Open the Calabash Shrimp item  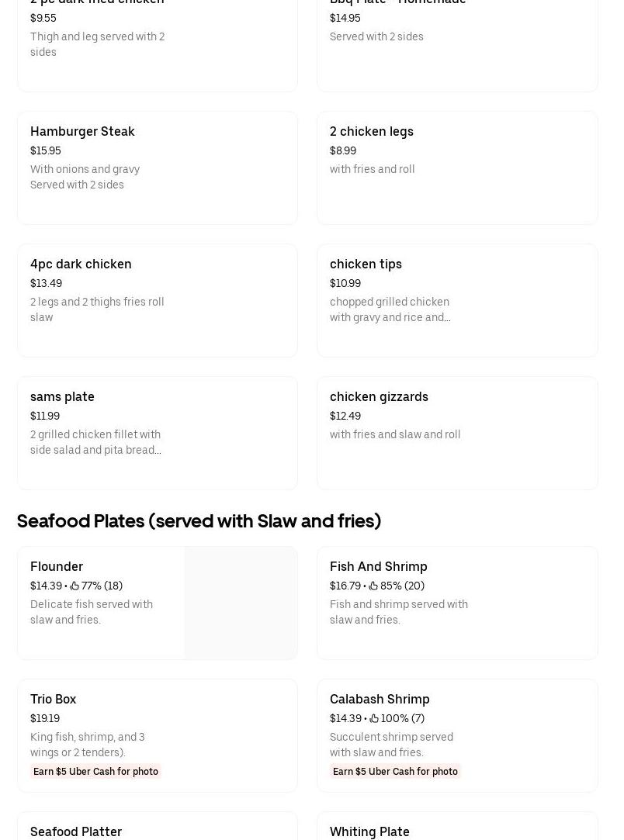(x=457, y=735)
